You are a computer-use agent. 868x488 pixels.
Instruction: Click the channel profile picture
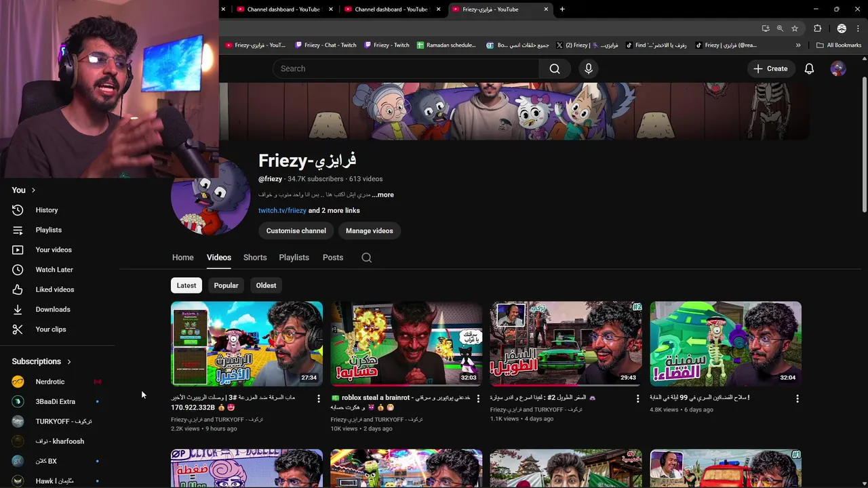211,195
